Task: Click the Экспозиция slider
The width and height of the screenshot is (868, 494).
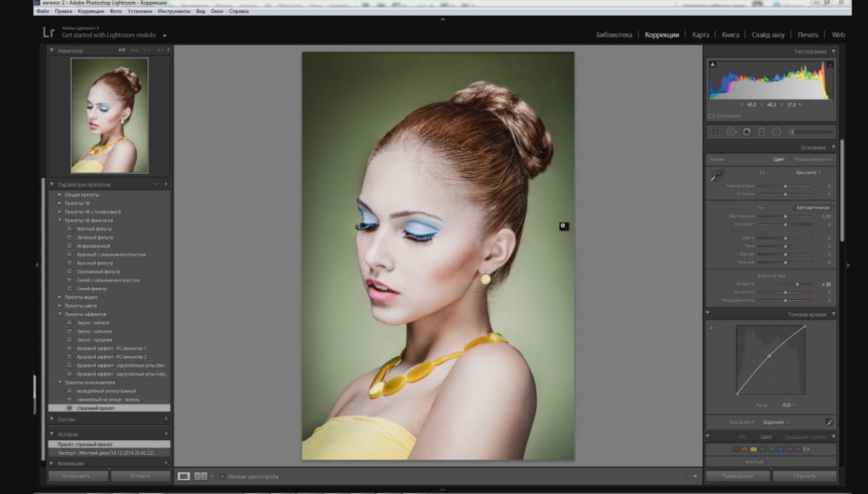Action: (785, 216)
